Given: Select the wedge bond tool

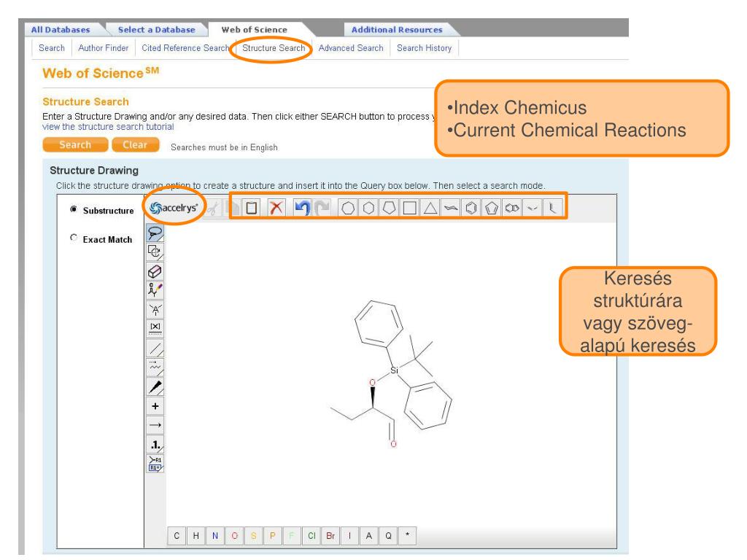Looking at the screenshot, I should (x=155, y=387).
